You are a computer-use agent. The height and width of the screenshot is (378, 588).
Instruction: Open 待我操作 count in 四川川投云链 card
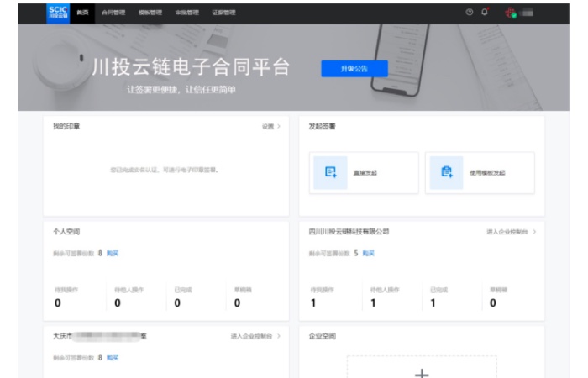(313, 302)
